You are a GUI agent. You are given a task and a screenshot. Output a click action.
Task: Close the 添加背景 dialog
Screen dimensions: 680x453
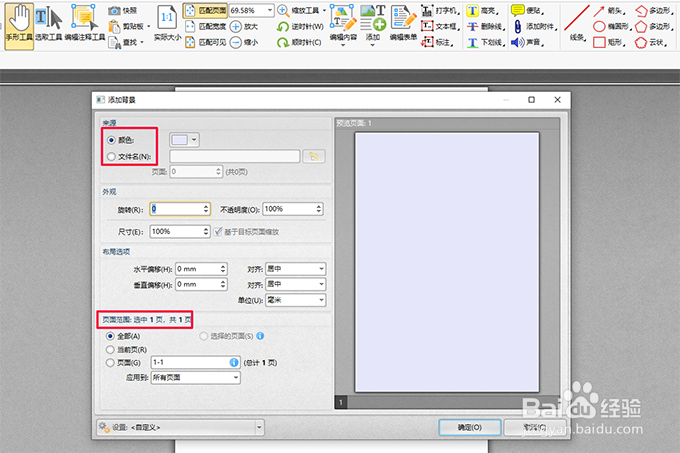(x=557, y=100)
